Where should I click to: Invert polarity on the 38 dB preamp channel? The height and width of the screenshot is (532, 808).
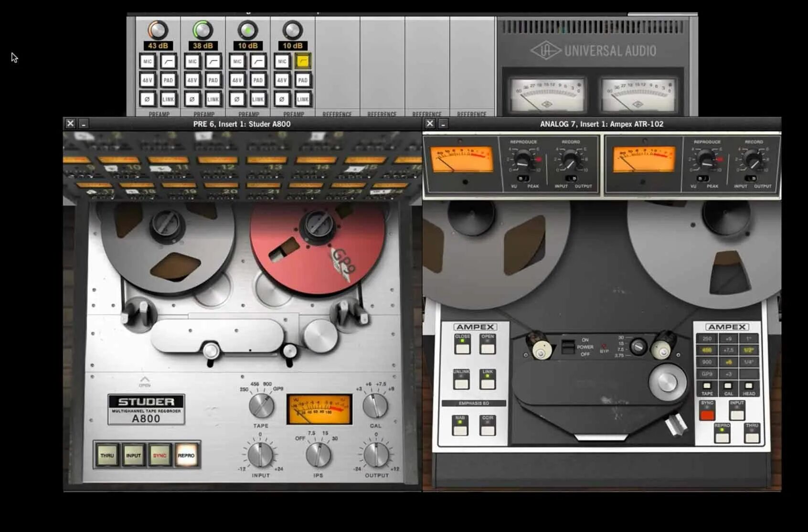(192, 99)
